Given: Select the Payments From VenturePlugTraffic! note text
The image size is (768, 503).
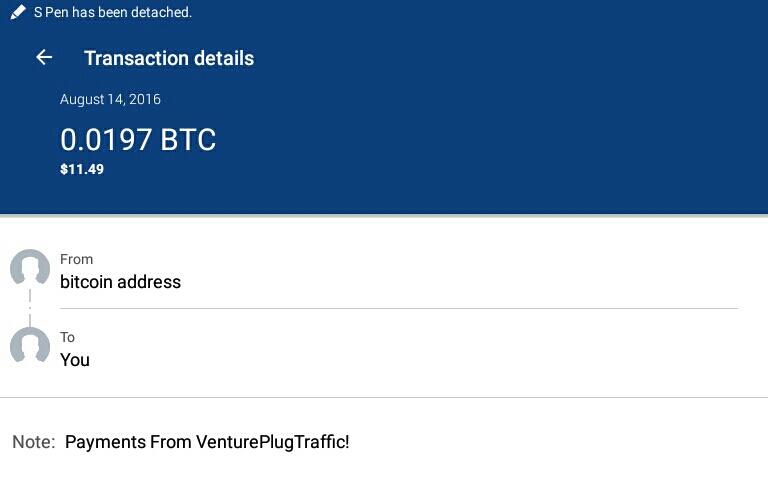Looking at the screenshot, I should [207, 442].
